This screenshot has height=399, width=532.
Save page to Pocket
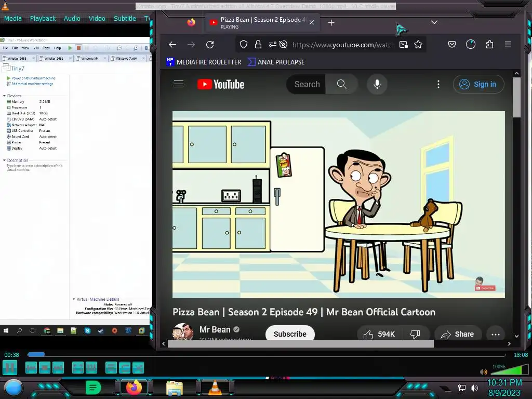(x=452, y=45)
